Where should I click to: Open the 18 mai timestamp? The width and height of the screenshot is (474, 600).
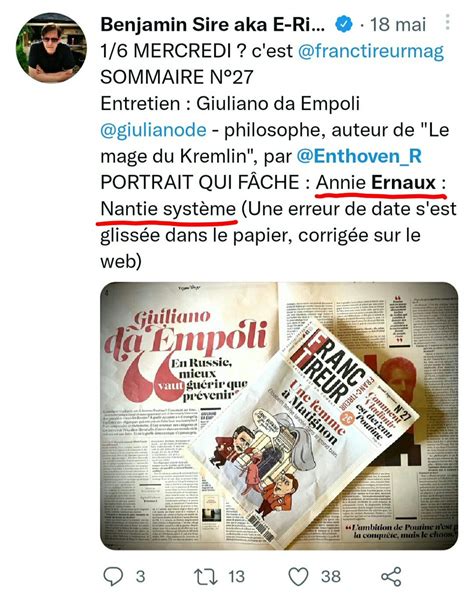(x=398, y=25)
